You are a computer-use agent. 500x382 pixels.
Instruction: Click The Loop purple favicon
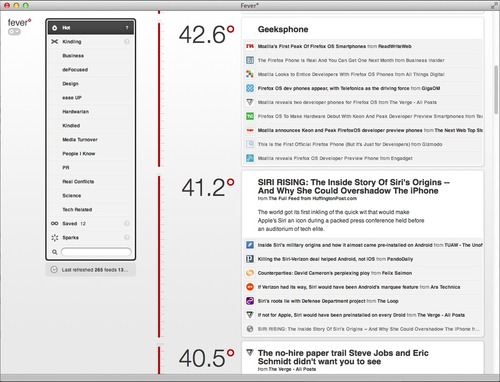(x=250, y=301)
